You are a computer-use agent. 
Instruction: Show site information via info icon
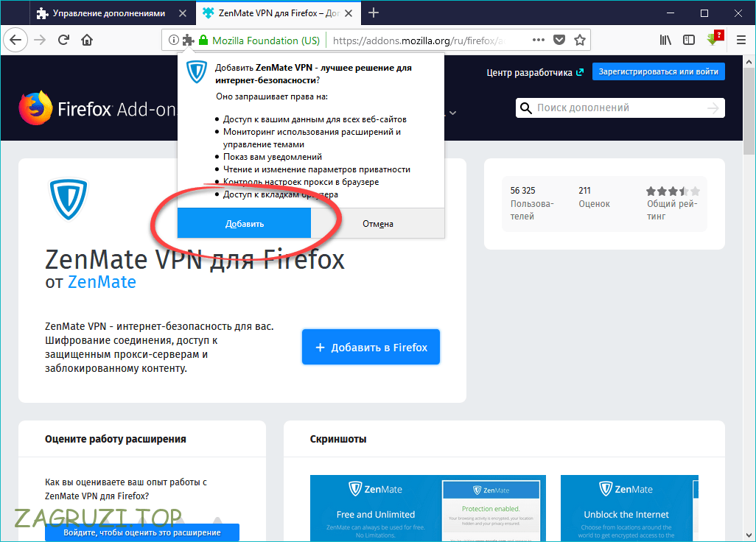[174, 40]
